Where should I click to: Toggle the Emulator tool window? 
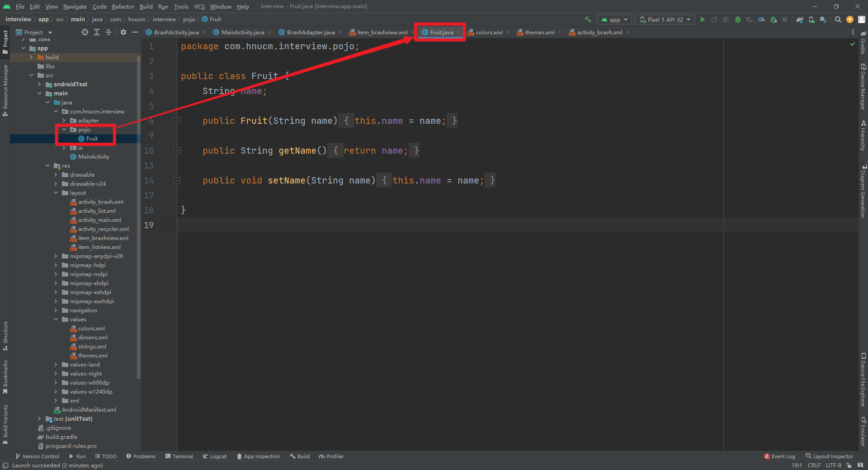863,431
